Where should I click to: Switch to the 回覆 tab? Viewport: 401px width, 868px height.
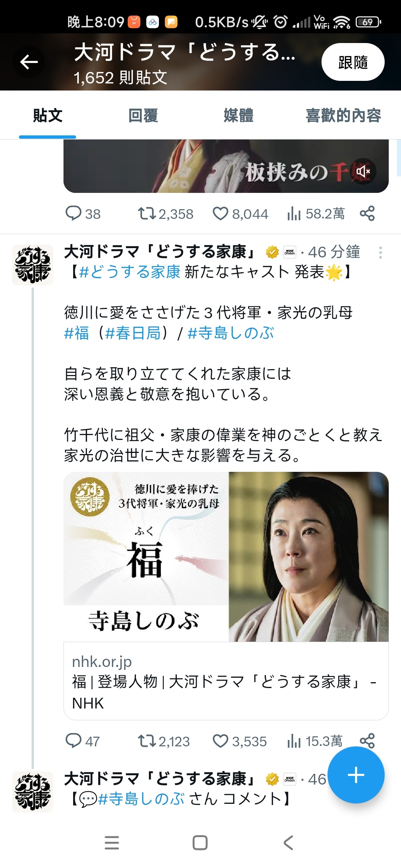143,115
